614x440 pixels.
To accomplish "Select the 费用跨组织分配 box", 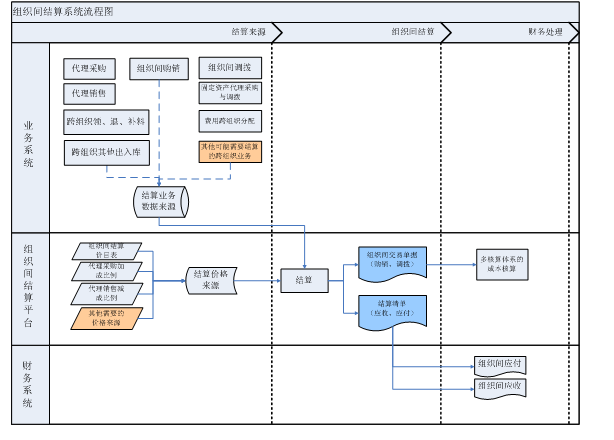I will pos(230,121).
